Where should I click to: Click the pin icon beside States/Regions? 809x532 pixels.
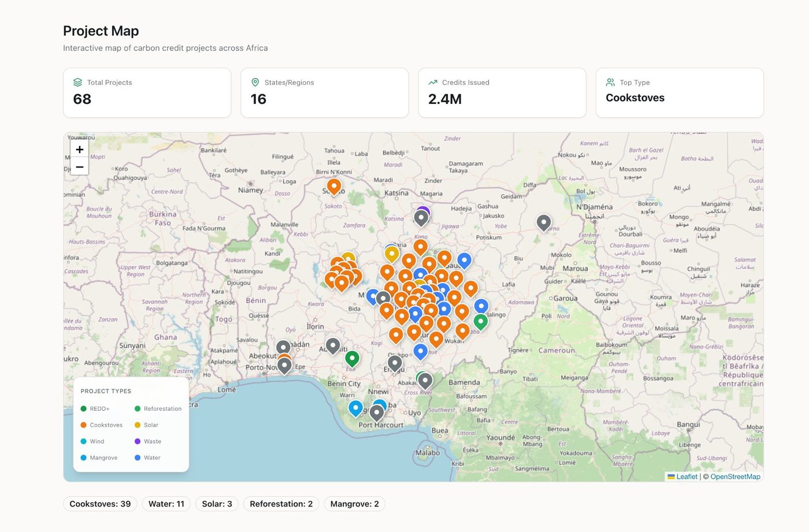(x=255, y=83)
